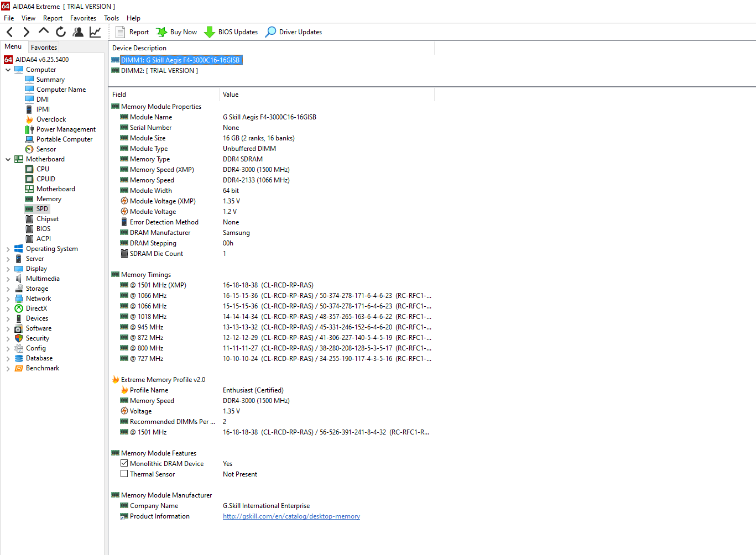
Task: Go up one level with Up arrow
Action: coord(44,32)
